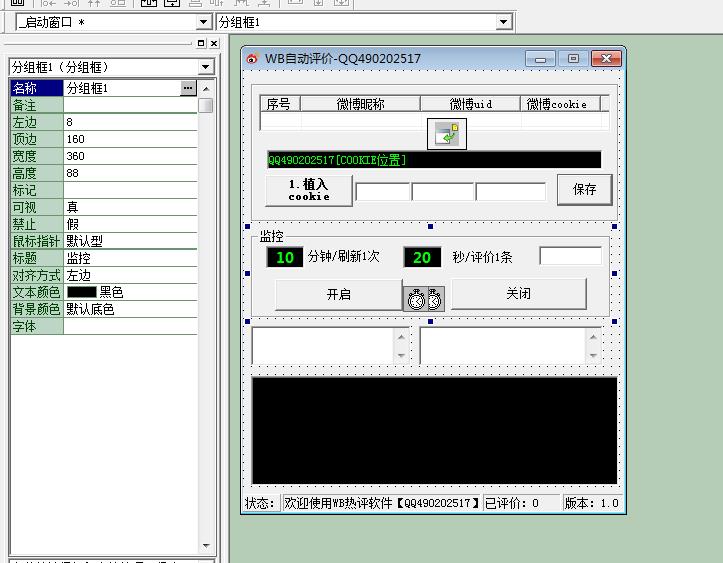Screen dimensions: 723x563
Task: Click the ellipsis button next to 分组框1 name
Action: tap(188, 89)
